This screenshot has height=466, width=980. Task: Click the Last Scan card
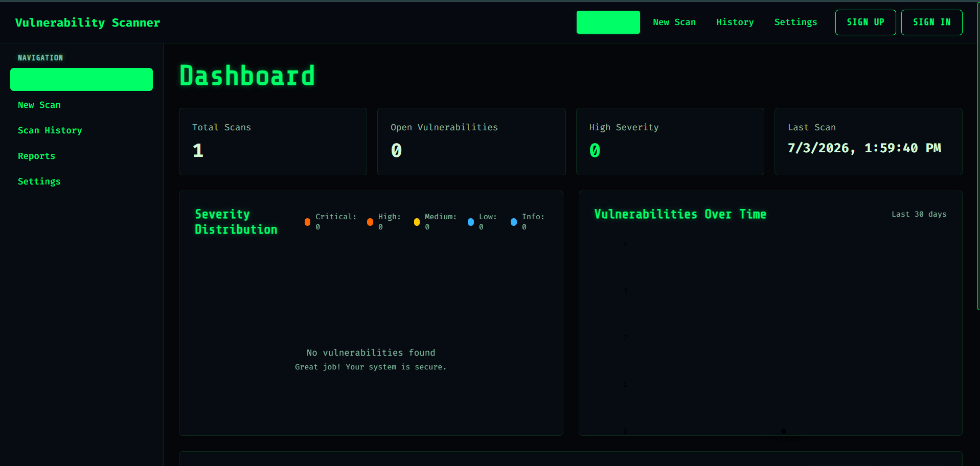(868, 142)
